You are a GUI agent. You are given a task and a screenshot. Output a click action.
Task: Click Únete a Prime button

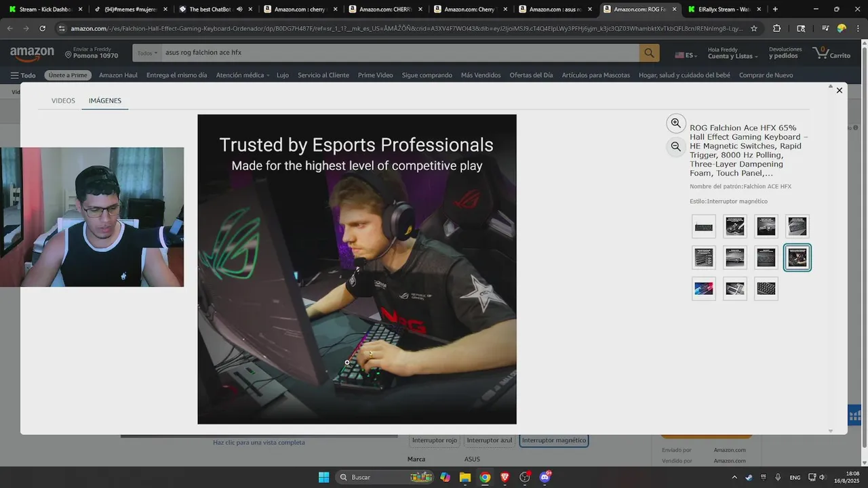[x=68, y=75]
